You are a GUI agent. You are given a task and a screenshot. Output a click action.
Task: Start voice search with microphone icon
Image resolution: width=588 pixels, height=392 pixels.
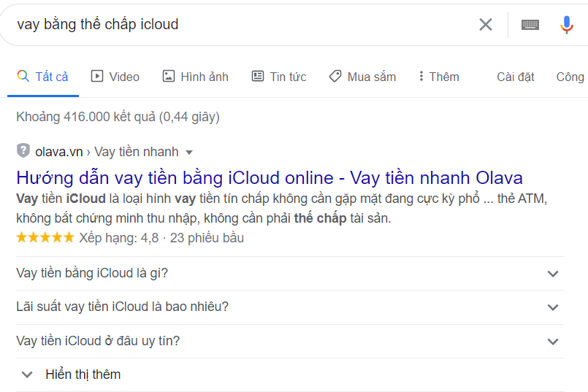coord(567,25)
